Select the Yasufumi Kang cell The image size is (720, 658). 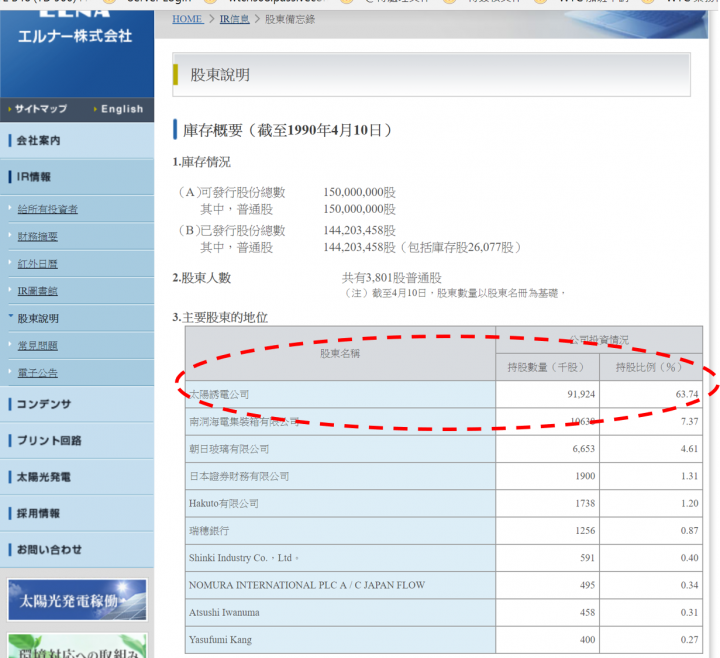pos(340,640)
